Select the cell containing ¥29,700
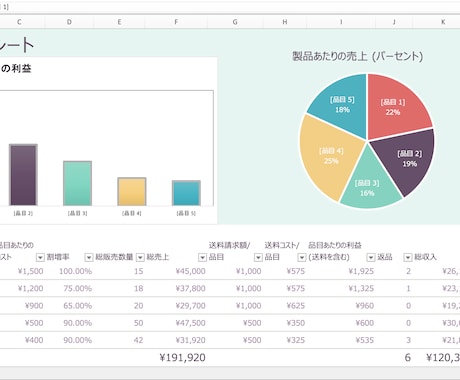Screen dimensions: 460x380 (176, 306)
